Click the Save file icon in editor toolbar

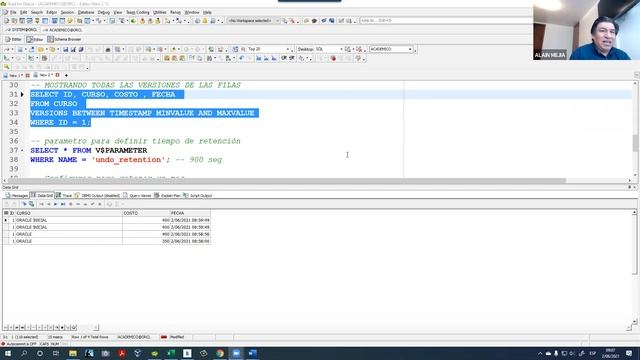65,49
